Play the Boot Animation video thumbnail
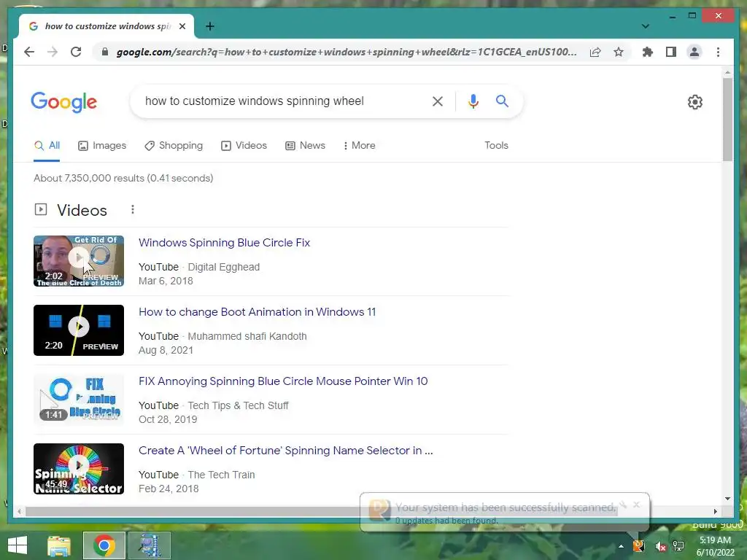 79,330
